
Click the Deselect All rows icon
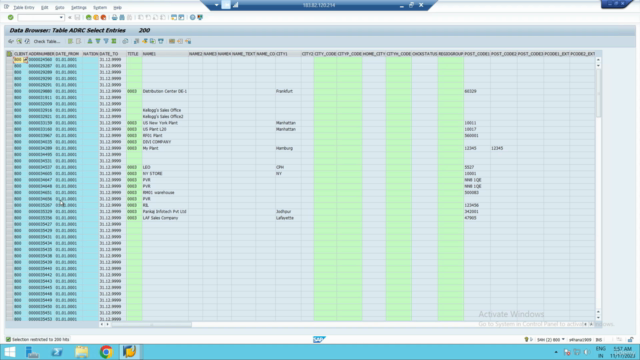[x=78, y=41]
